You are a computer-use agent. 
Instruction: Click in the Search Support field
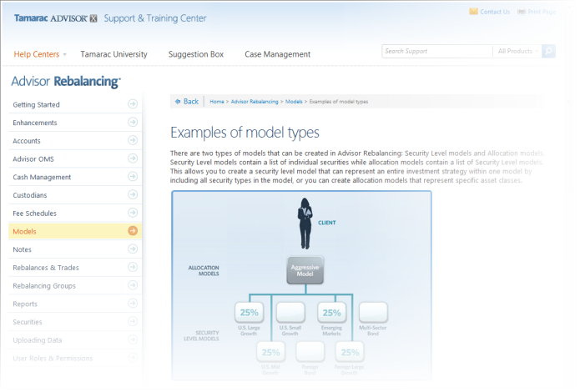click(x=436, y=52)
